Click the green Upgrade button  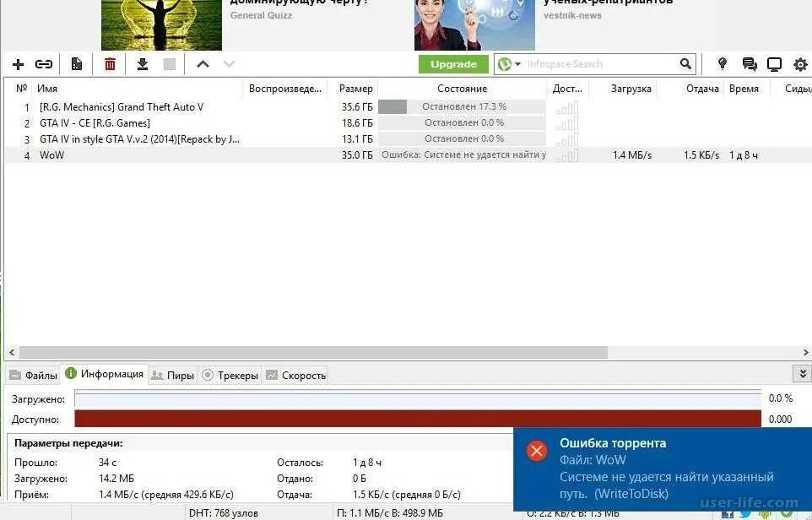[x=453, y=64]
